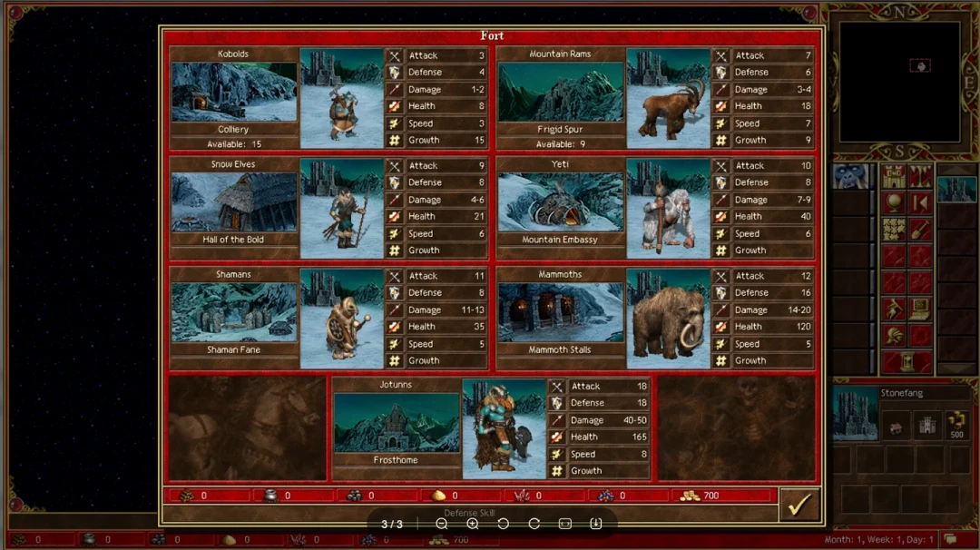980x550 pixels.
Task: Click the Stonefang town portrait in info panel
Action: (x=856, y=413)
